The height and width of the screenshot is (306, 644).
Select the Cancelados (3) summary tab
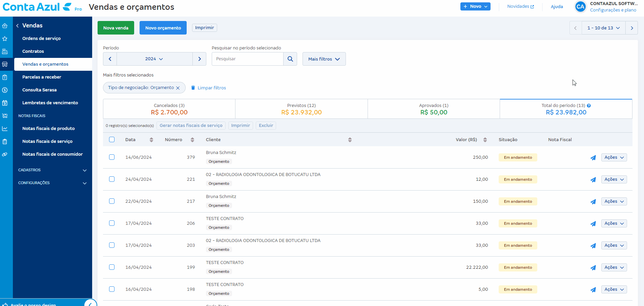point(169,109)
